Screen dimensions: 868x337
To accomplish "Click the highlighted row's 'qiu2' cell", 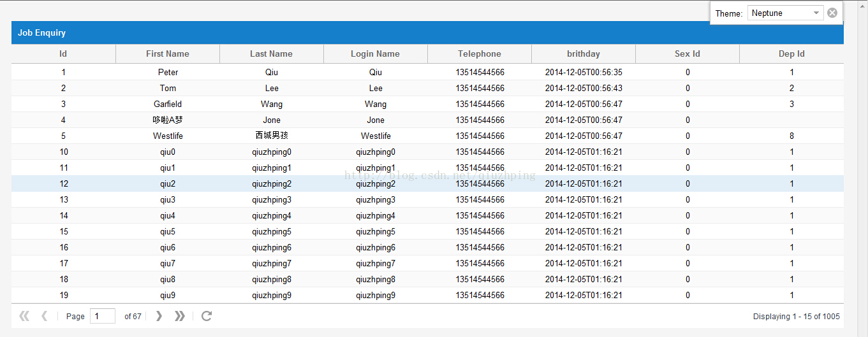I will [168, 183].
